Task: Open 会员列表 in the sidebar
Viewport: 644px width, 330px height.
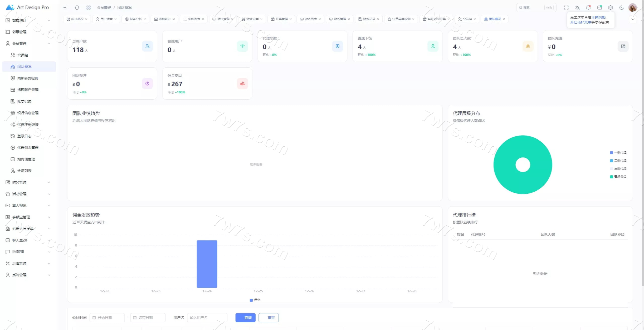Action: pyautogui.click(x=24, y=171)
